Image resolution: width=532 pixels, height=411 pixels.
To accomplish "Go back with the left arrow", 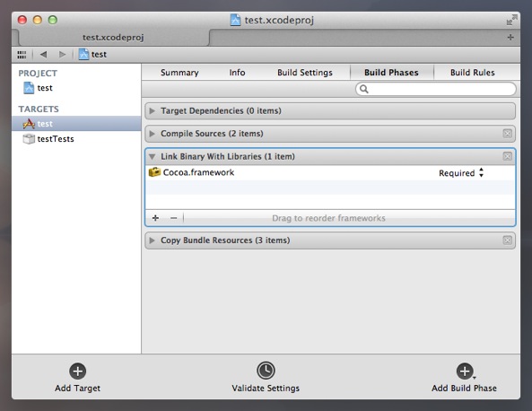I will point(43,55).
